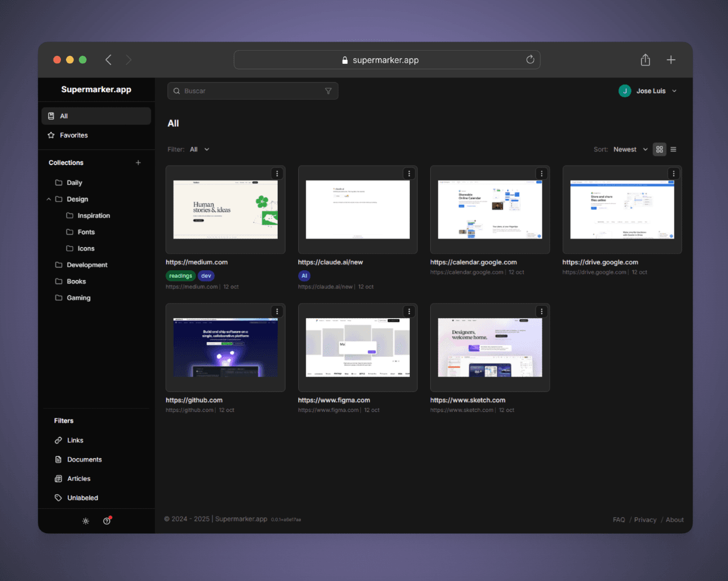Click the Documents filter icon

[x=58, y=459]
